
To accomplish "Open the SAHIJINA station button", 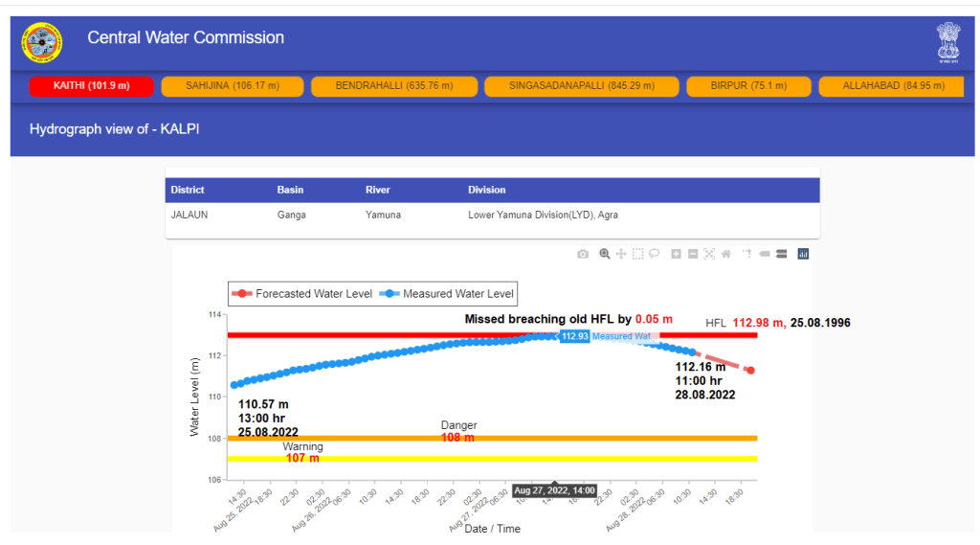I will (232, 86).
